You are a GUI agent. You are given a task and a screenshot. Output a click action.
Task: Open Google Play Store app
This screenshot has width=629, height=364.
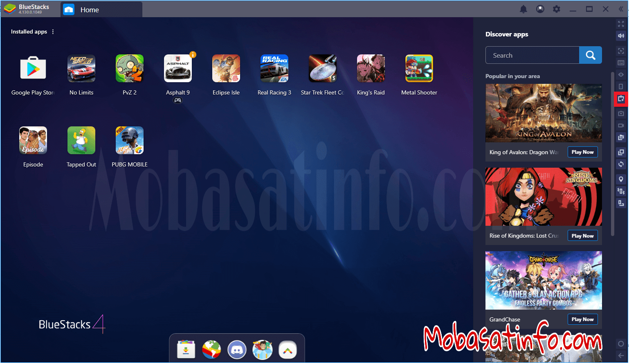[33, 68]
